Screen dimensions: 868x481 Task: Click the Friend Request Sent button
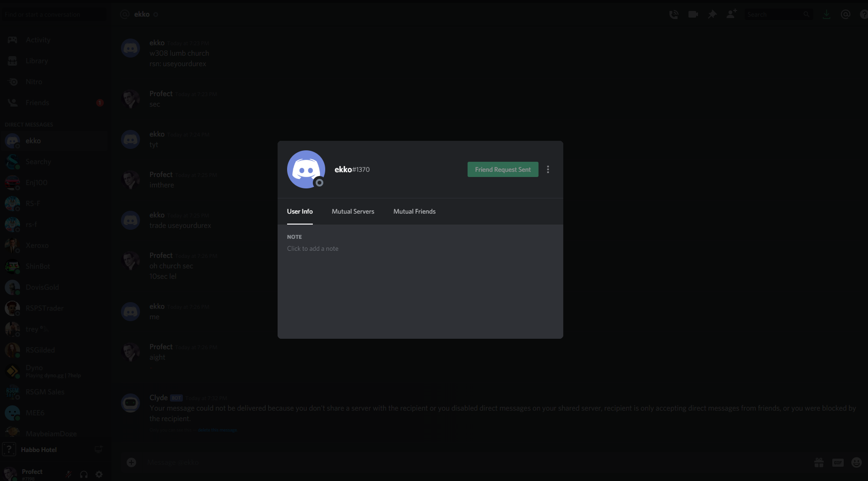(x=503, y=169)
